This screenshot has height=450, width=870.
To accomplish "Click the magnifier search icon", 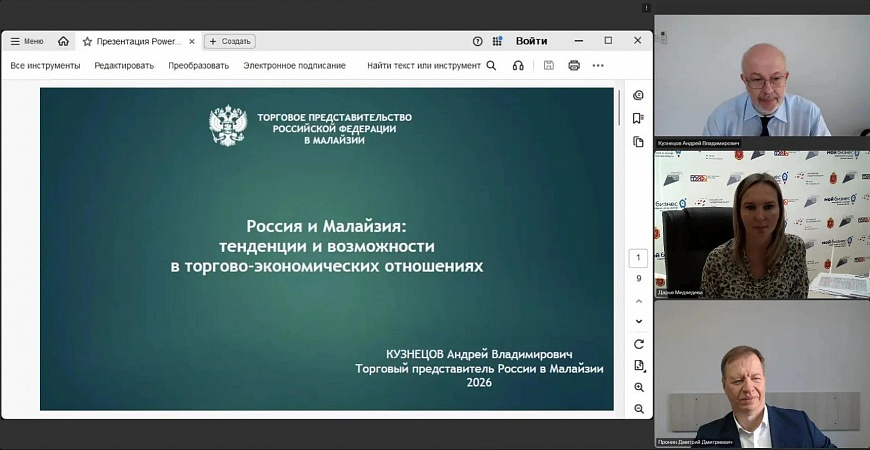I will [491, 65].
